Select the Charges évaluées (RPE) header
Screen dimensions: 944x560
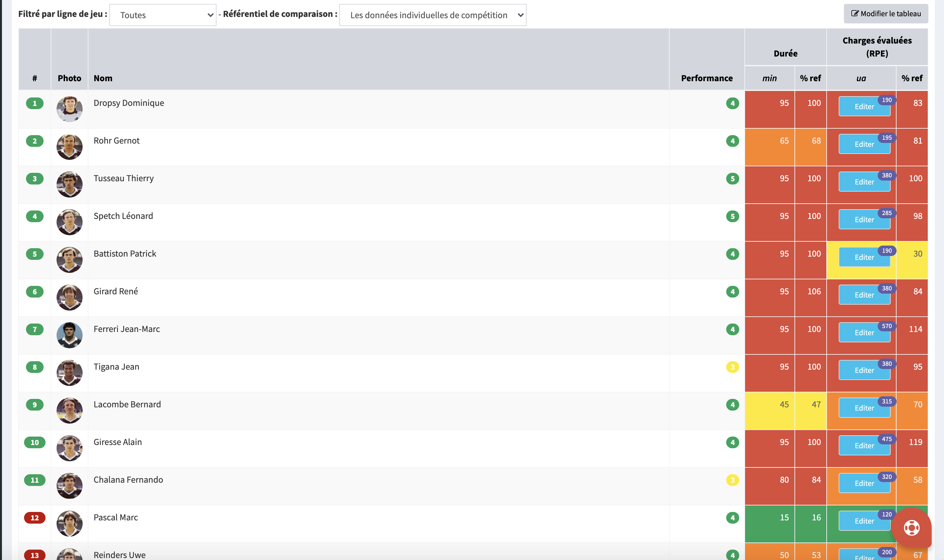point(877,47)
